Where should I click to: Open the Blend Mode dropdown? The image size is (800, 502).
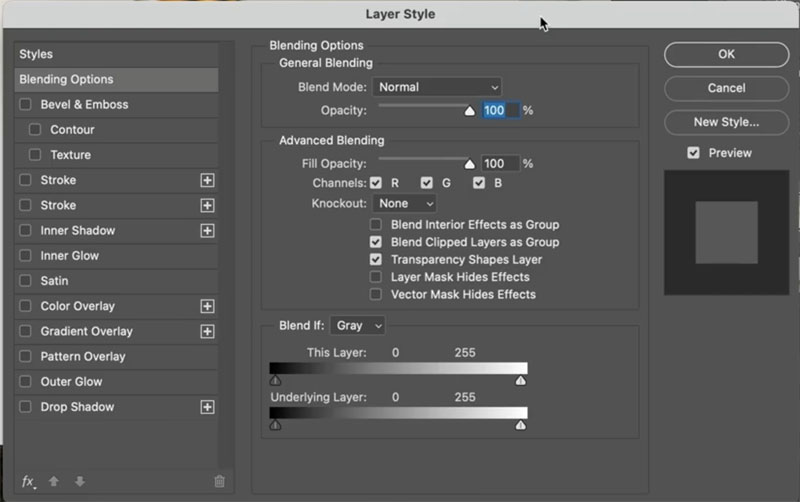point(437,87)
